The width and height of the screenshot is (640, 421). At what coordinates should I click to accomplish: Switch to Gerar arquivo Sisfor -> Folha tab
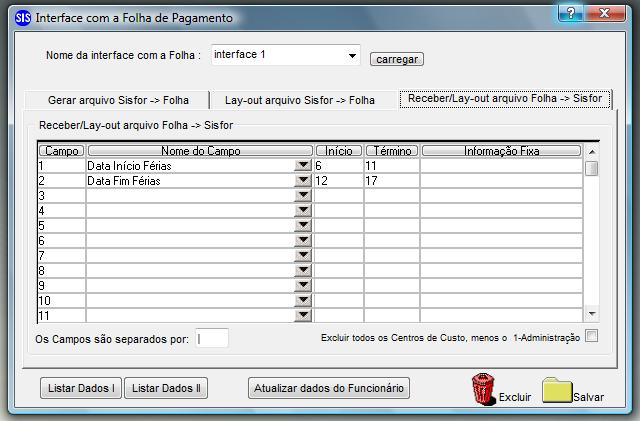pyautogui.click(x=118, y=100)
